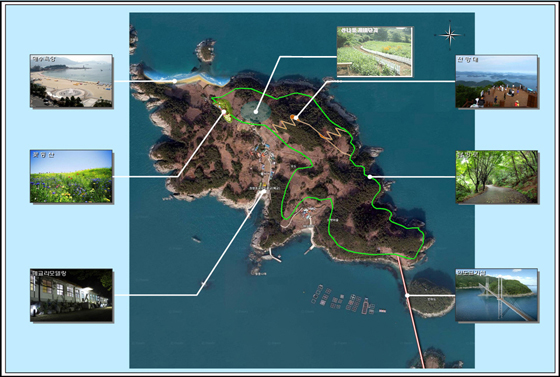Click the compass rose on the map

450,35
